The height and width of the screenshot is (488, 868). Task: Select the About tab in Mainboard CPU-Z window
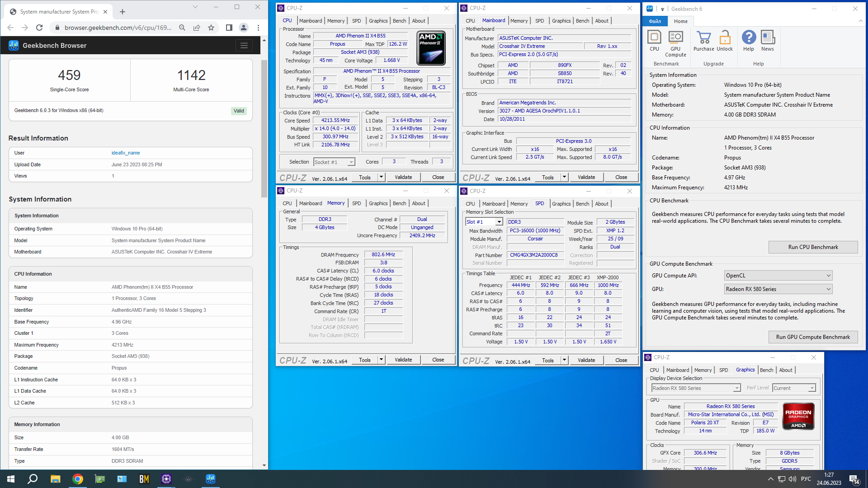pos(601,21)
